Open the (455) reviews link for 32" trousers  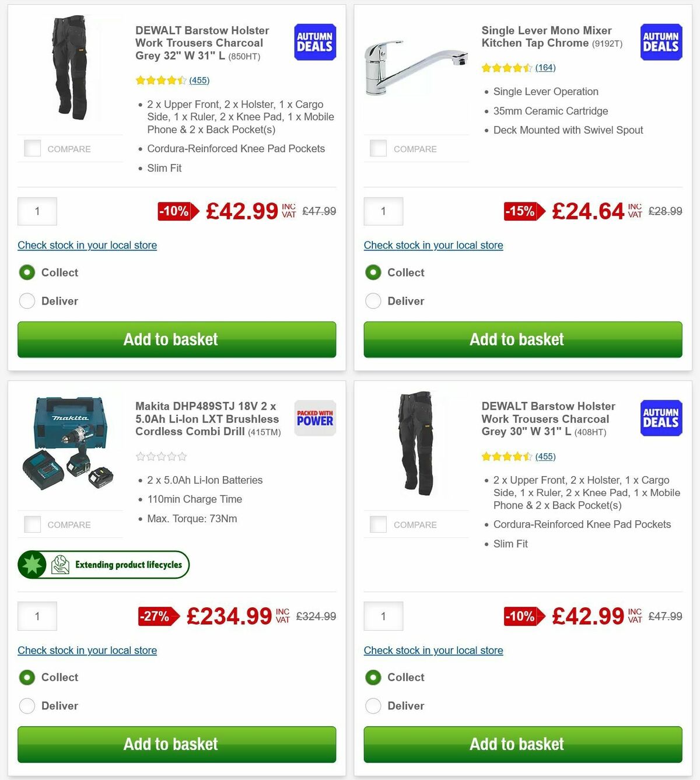tap(199, 81)
